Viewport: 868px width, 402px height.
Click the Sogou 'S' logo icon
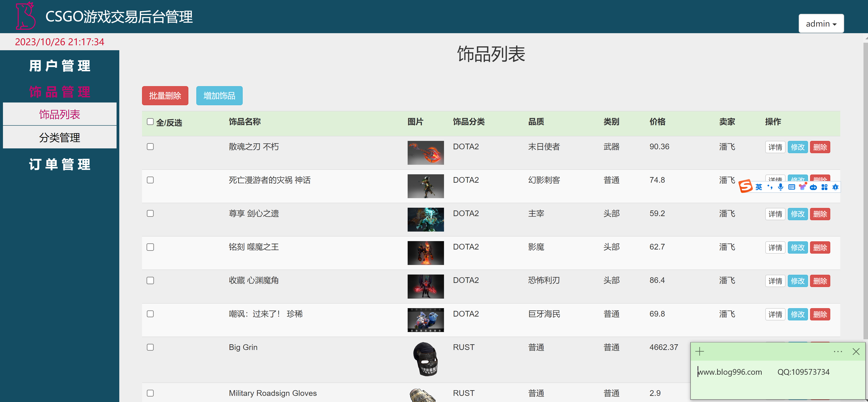coord(746,186)
